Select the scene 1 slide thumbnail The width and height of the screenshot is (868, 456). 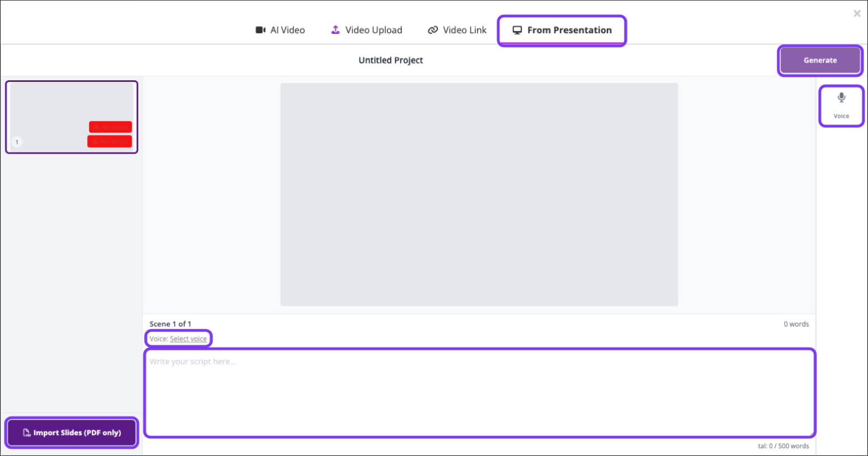click(x=71, y=117)
